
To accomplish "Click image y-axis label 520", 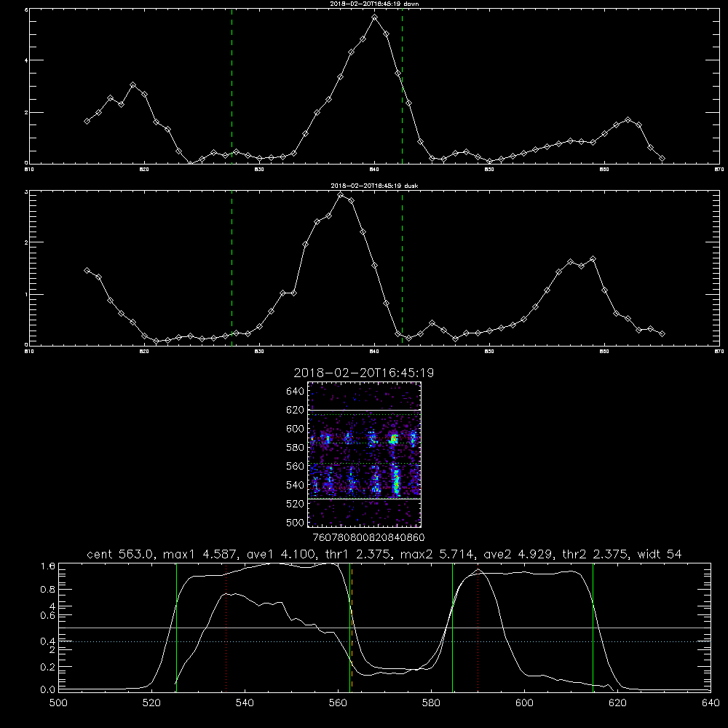I will tap(295, 504).
